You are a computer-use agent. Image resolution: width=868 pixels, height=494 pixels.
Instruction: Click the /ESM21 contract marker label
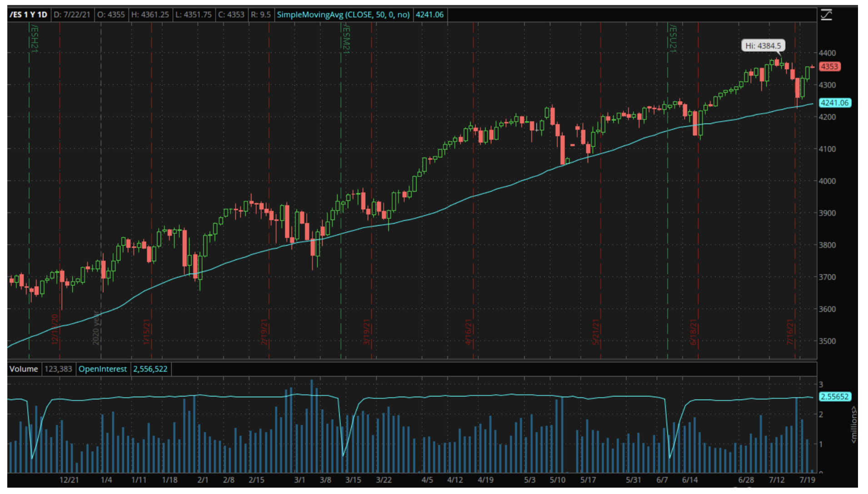click(346, 39)
